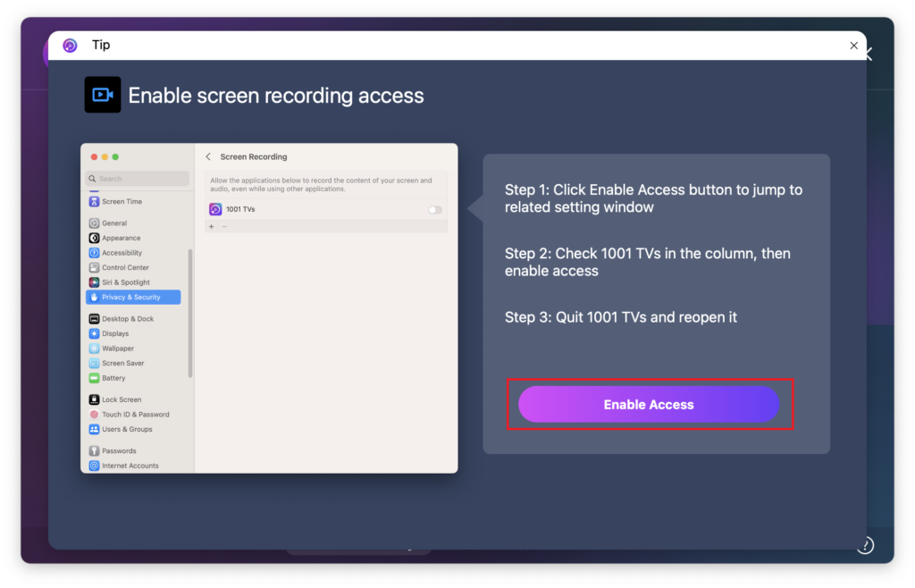The width and height of the screenshot is (915, 588).
Task: Click the Siri & Spotlight sidebar icon
Action: [94, 282]
